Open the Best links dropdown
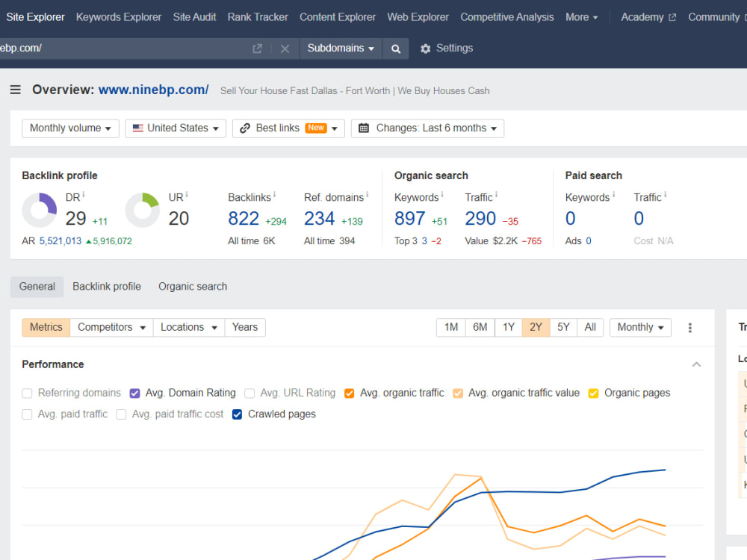This screenshot has height=560, width=747. click(288, 128)
